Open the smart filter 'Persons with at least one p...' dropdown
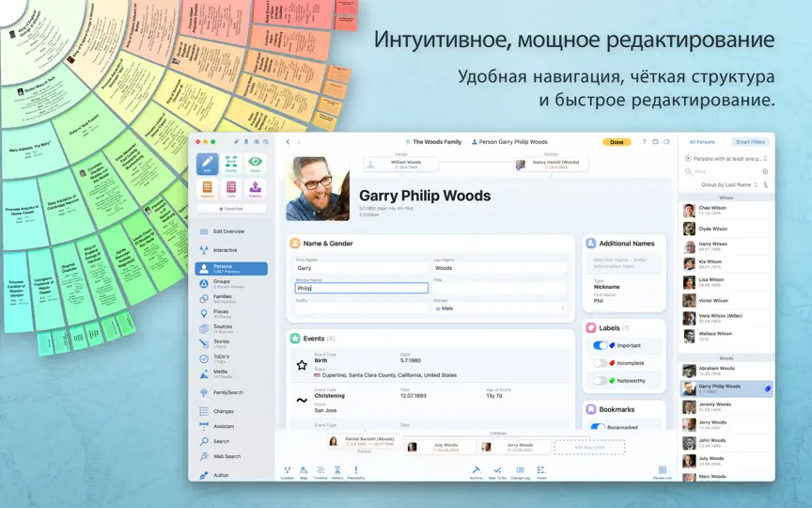This screenshot has width=812, height=508. pos(726,159)
